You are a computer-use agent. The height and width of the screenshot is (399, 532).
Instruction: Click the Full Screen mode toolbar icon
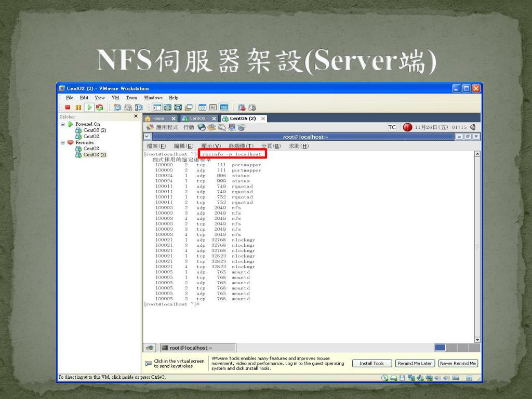(178, 108)
